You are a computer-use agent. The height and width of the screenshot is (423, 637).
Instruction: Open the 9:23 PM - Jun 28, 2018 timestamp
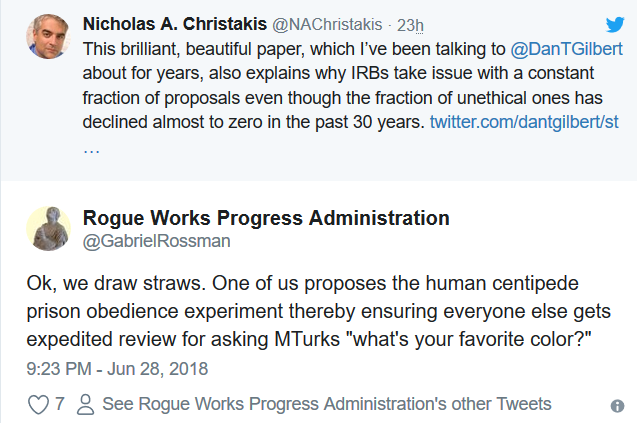(x=118, y=368)
